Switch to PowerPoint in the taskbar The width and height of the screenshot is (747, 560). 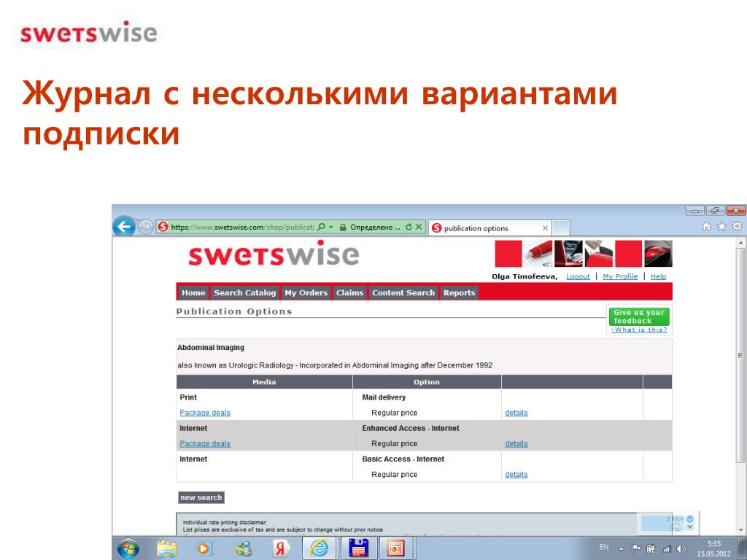pyautogui.click(x=396, y=548)
